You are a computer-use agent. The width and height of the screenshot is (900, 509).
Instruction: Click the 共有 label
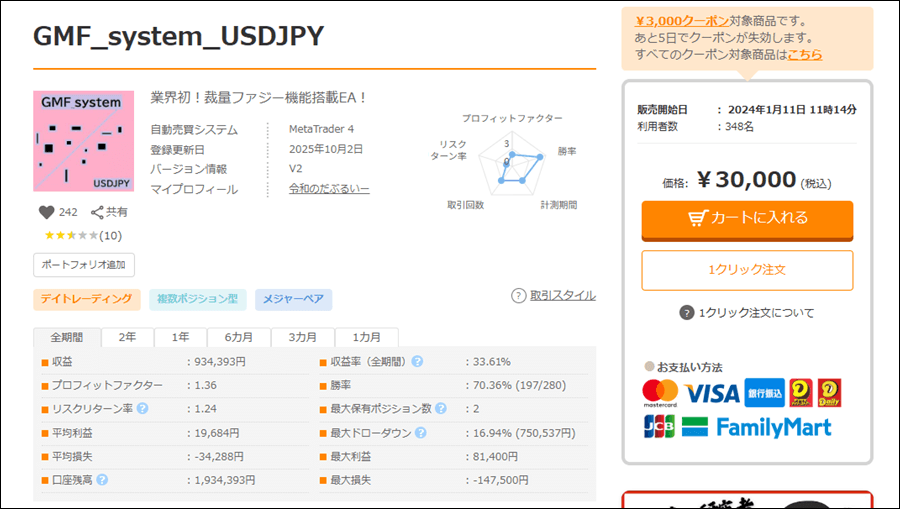pyautogui.click(x=117, y=212)
